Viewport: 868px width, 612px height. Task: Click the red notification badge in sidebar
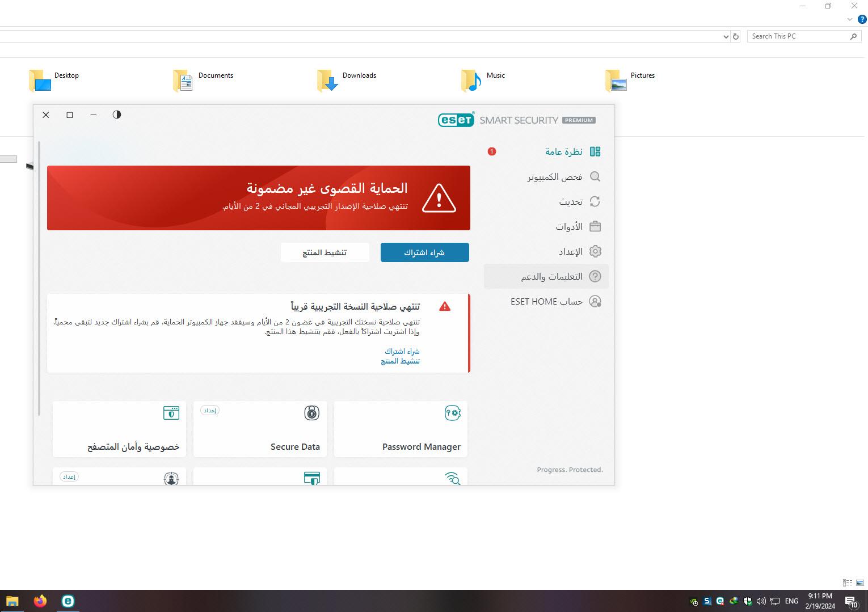[x=492, y=151]
